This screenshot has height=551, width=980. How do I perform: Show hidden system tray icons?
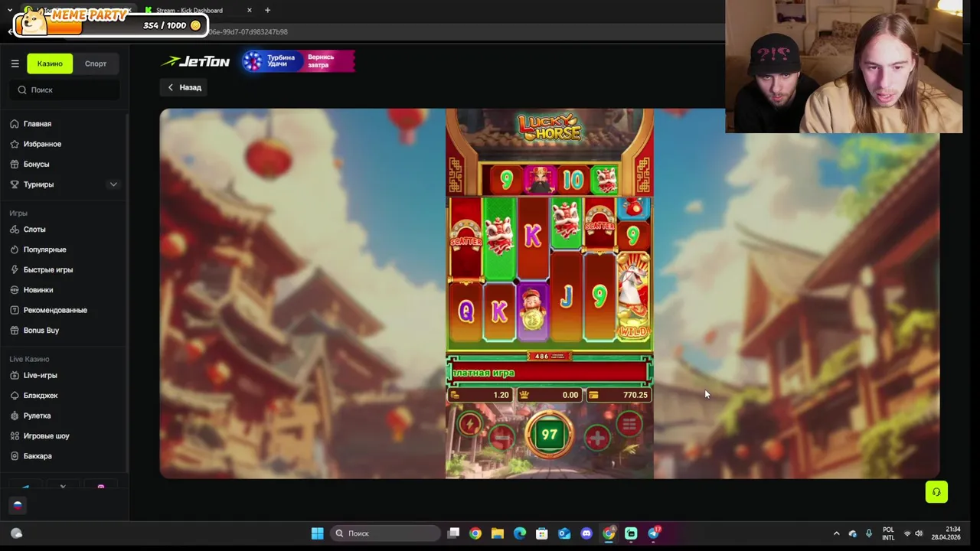tap(836, 533)
